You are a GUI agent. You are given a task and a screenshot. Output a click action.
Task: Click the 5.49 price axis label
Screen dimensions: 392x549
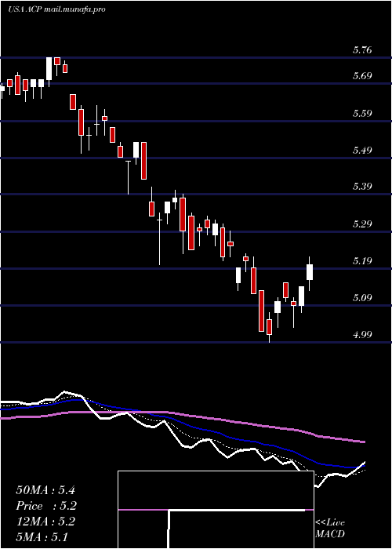362,151
